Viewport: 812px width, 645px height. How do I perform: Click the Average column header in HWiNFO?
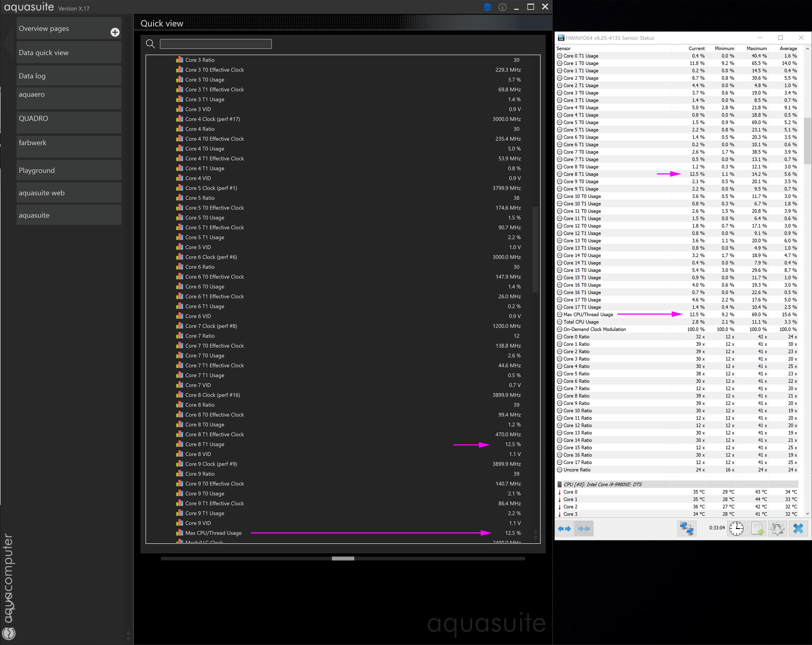point(788,49)
